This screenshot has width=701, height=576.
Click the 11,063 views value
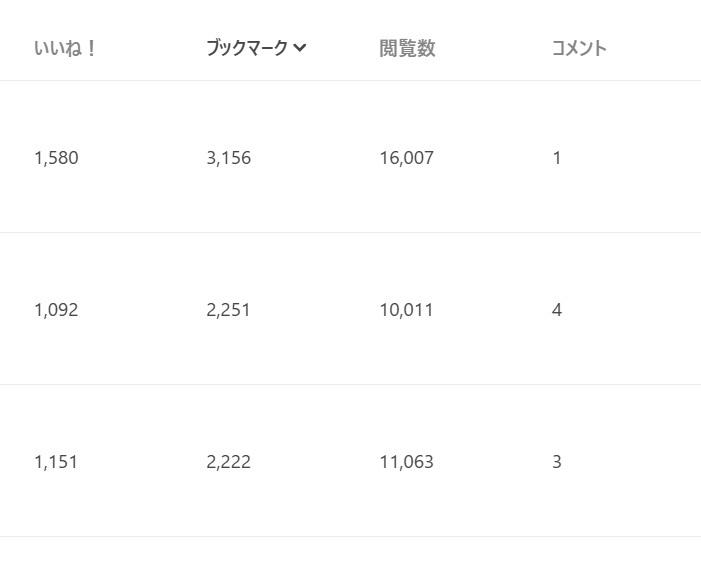(407, 462)
